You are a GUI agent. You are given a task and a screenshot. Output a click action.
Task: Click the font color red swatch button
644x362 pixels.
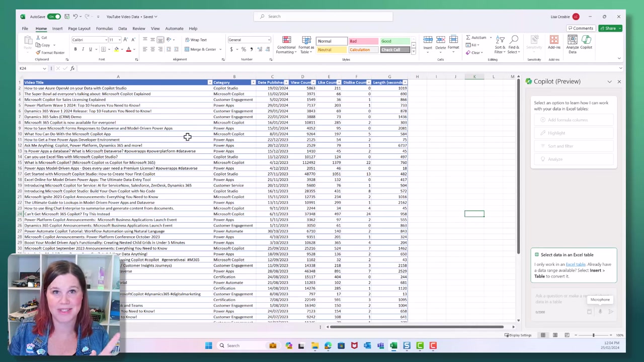click(x=128, y=49)
